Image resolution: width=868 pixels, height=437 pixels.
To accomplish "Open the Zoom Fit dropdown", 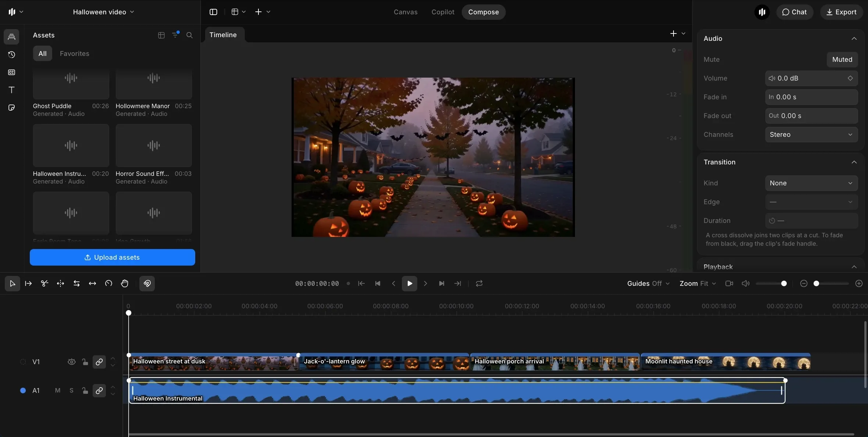I will pos(698,283).
